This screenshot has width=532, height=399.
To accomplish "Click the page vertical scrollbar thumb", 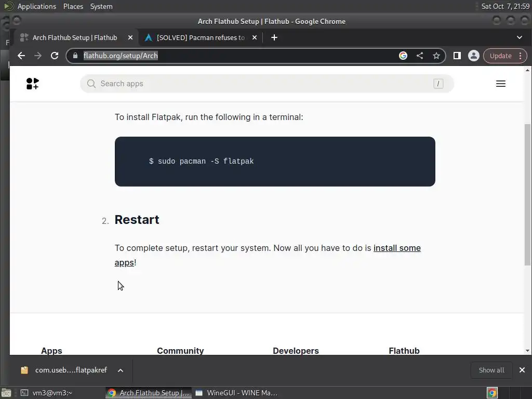I will pyautogui.click(x=527, y=194).
